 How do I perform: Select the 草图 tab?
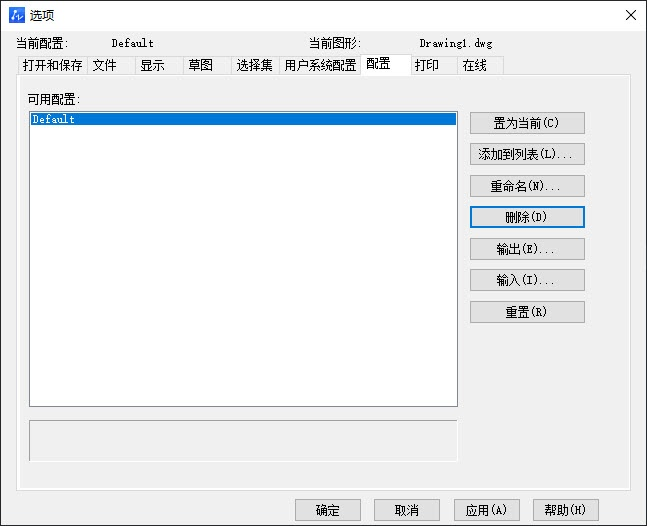[207, 65]
